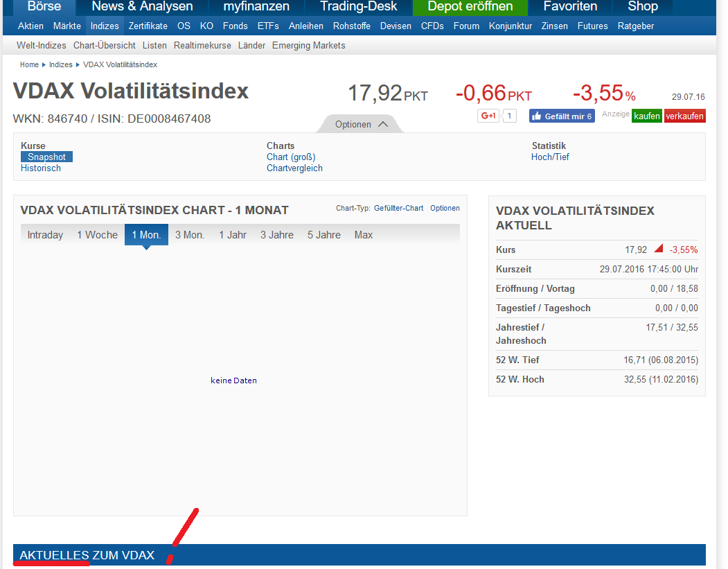The image size is (728, 569).
Task: Click the Indizes breadcrumb link
Action: pyautogui.click(x=61, y=64)
